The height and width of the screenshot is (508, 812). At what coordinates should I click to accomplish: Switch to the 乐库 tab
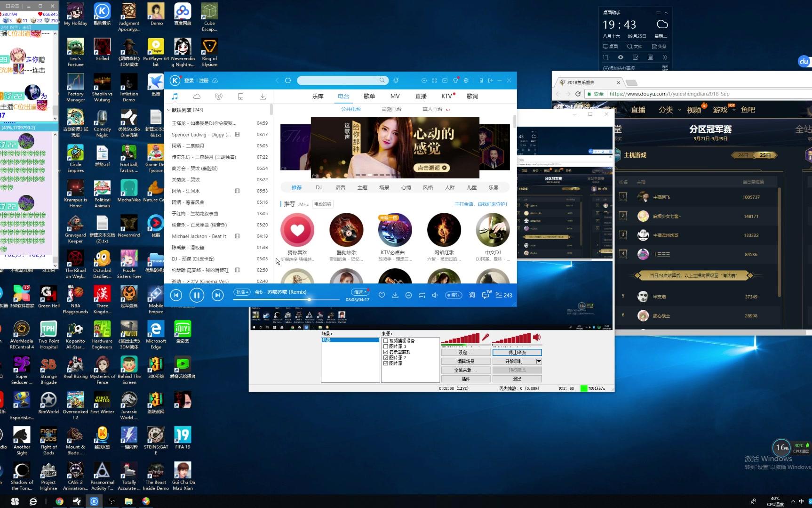318,96
